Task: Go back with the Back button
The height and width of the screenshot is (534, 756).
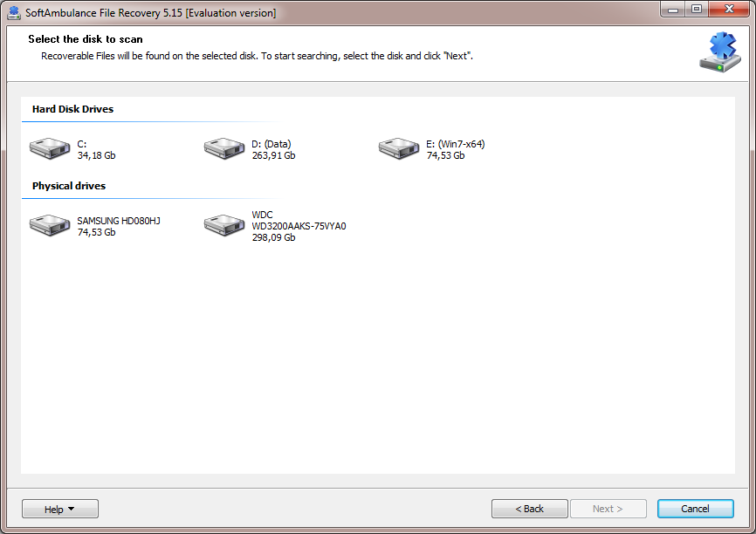Action: pyautogui.click(x=529, y=509)
